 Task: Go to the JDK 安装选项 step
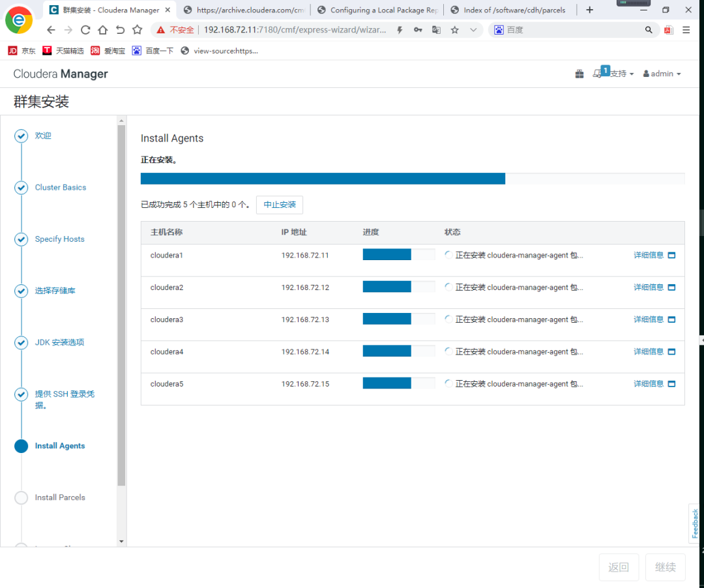pyautogui.click(x=60, y=342)
